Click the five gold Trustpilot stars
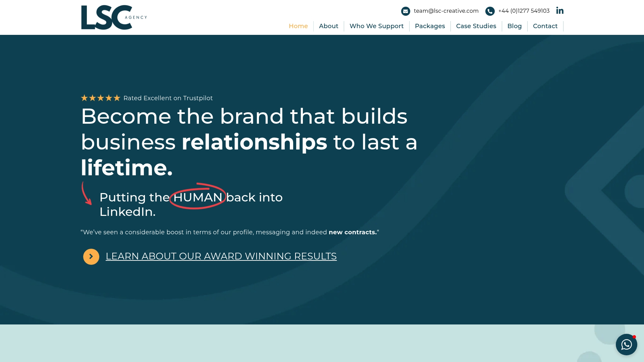The width and height of the screenshot is (644, 362). (101, 98)
